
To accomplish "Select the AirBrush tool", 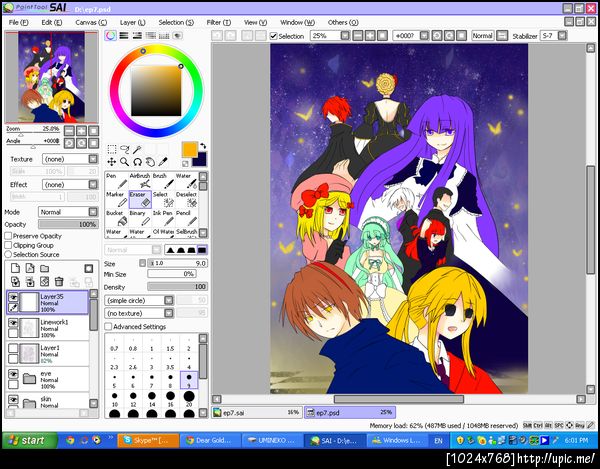I will [140, 181].
